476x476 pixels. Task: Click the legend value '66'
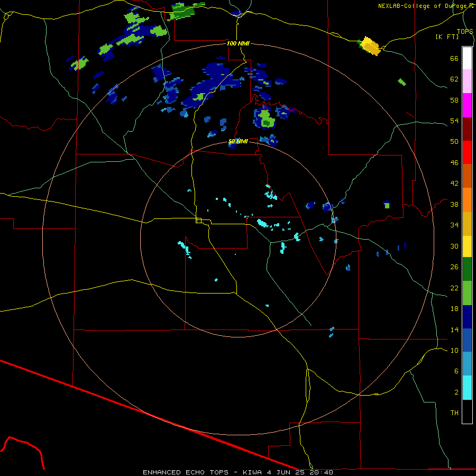(x=454, y=58)
